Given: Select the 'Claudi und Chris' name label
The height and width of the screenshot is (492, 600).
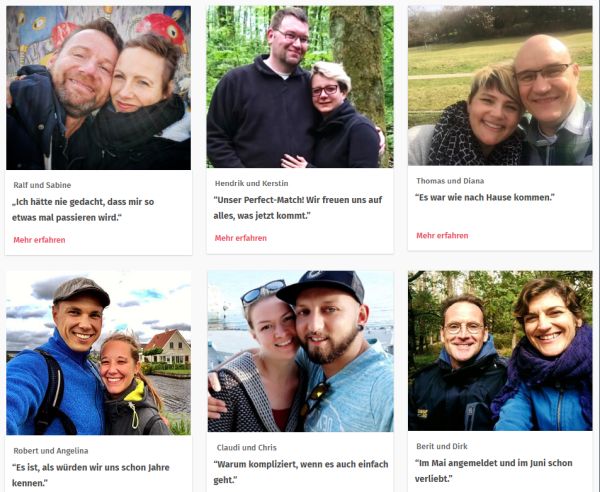Looking at the screenshot, I should click(246, 448).
